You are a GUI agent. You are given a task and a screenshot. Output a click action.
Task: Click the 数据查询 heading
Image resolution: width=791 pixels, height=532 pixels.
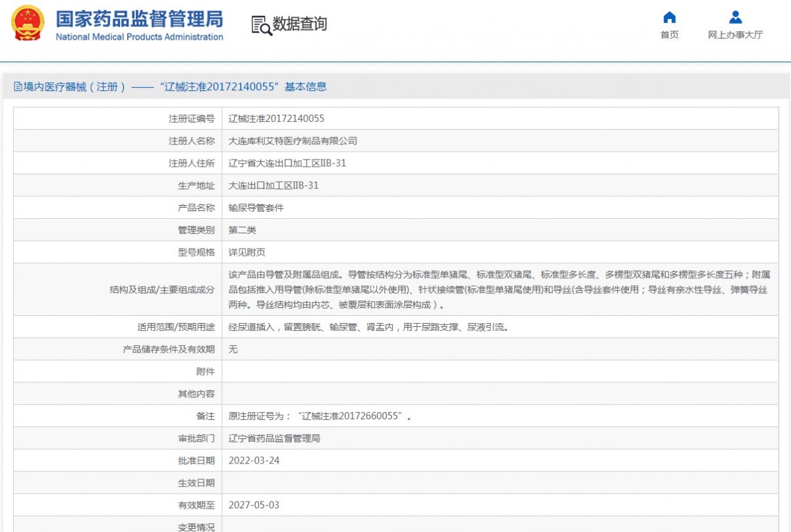click(300, 24)
